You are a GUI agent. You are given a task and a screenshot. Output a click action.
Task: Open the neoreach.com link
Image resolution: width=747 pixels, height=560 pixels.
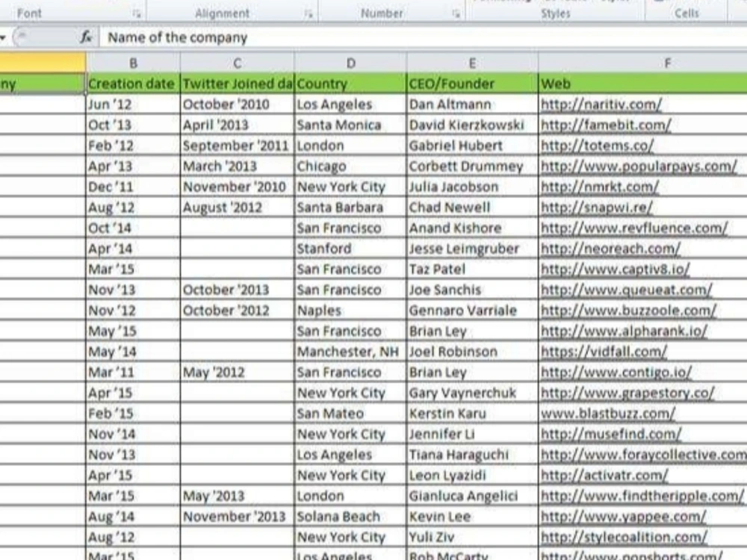point(611,249)
